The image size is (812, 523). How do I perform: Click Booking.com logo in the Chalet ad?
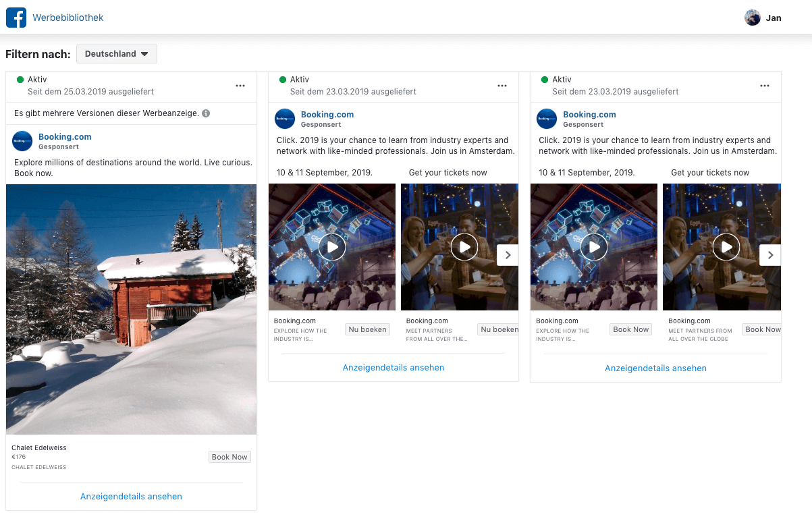(22, 141)
